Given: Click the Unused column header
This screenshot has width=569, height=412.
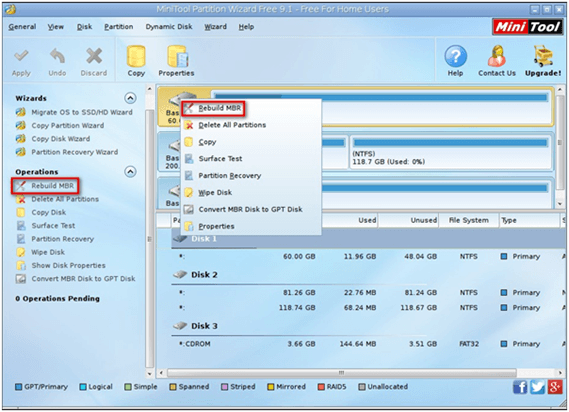Looking at the screenshot, I should tap(408, 220).
